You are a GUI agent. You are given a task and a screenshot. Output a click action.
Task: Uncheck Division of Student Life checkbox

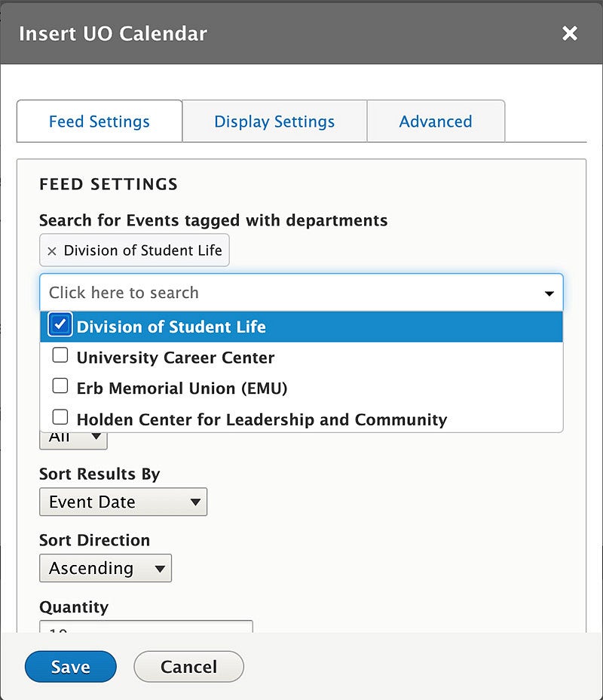point(60,324)
